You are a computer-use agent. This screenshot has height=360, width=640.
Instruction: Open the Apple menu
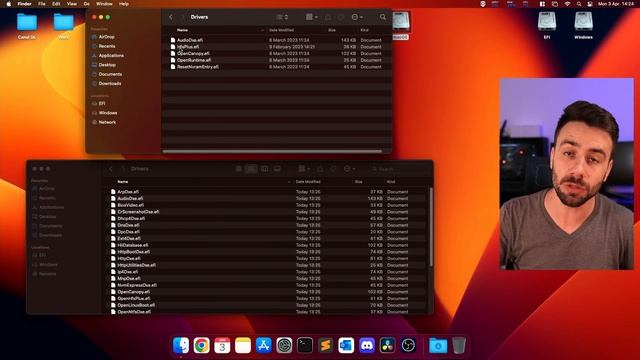(8, 4)
